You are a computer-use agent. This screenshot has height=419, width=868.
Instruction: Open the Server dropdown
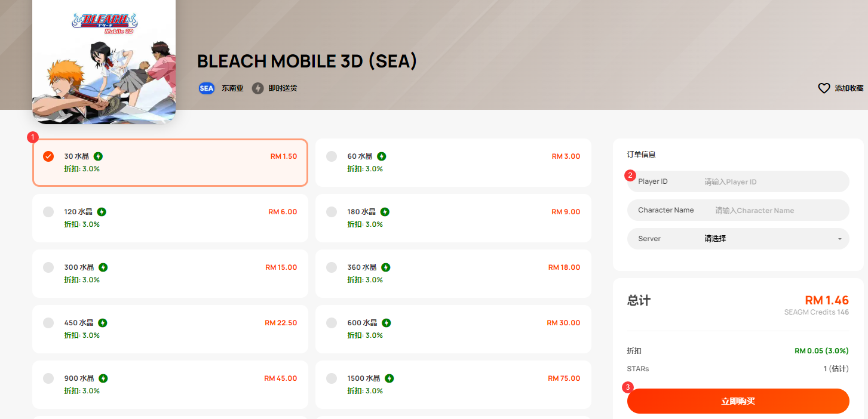[x=738, y=239]
